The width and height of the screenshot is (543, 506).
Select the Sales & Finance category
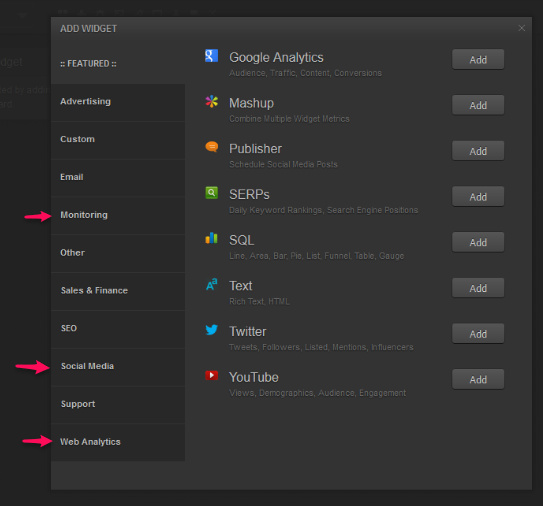click(118, 291)
